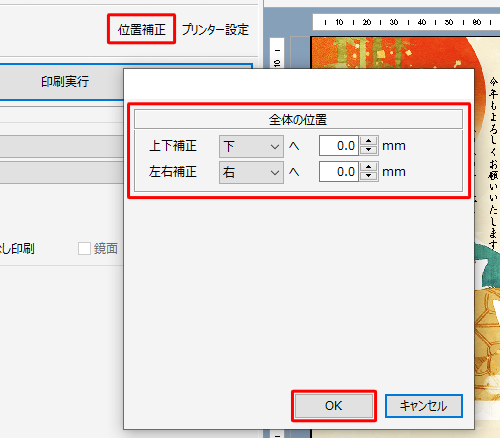Increase the 左右補正 value with up arrow
Screen dimensions: 500x438
[x=369, y=167]
